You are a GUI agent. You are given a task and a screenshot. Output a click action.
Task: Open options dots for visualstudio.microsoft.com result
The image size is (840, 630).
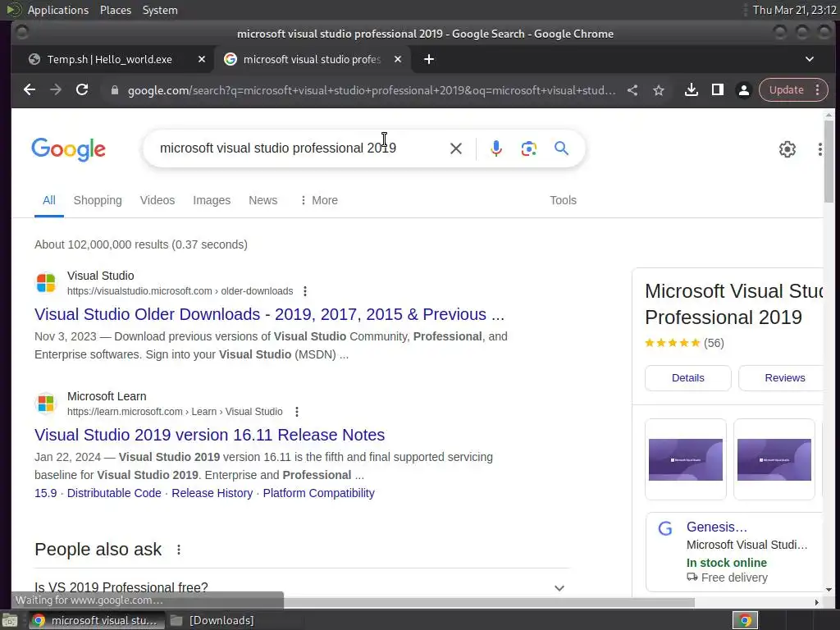coord(305,291)
